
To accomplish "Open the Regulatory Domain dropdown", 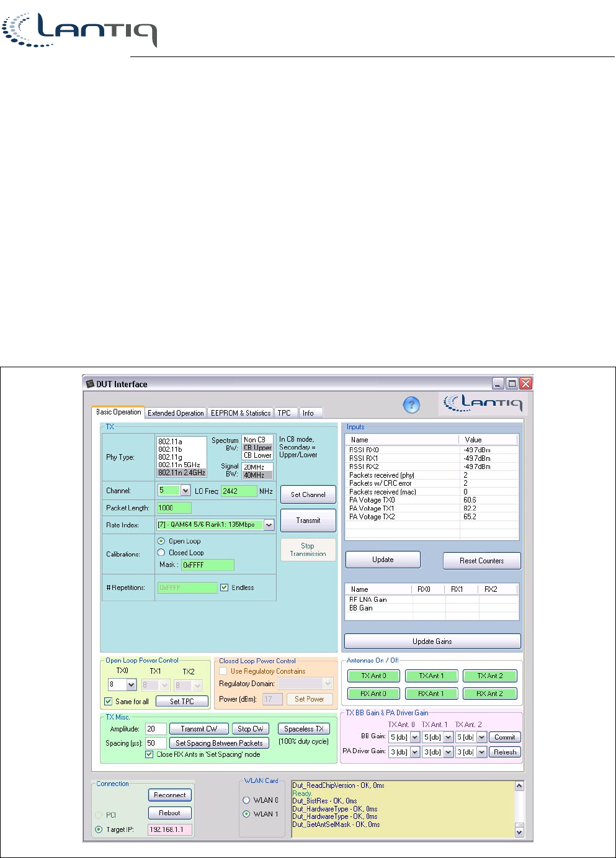I will [328, 683].
